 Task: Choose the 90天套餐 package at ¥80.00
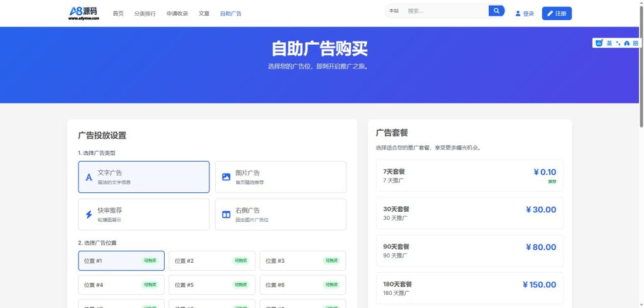470,251
